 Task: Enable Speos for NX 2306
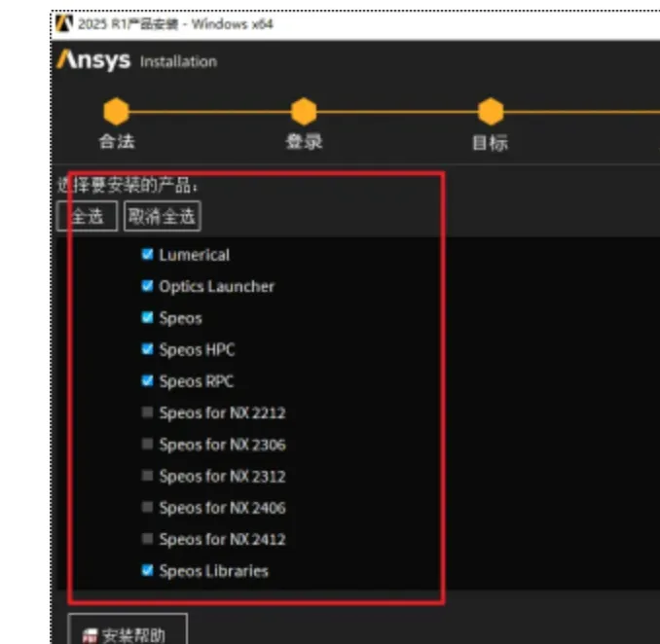[147, 444]
